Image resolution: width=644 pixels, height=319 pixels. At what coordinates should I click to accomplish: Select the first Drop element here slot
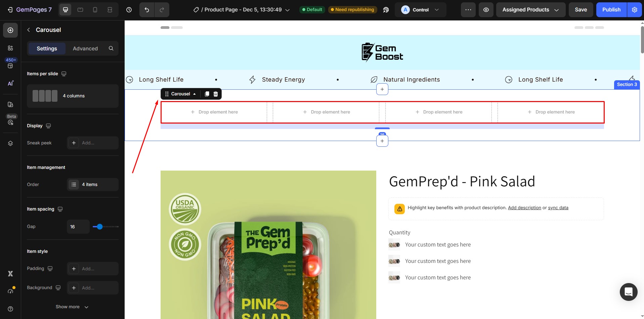(214, 112)
